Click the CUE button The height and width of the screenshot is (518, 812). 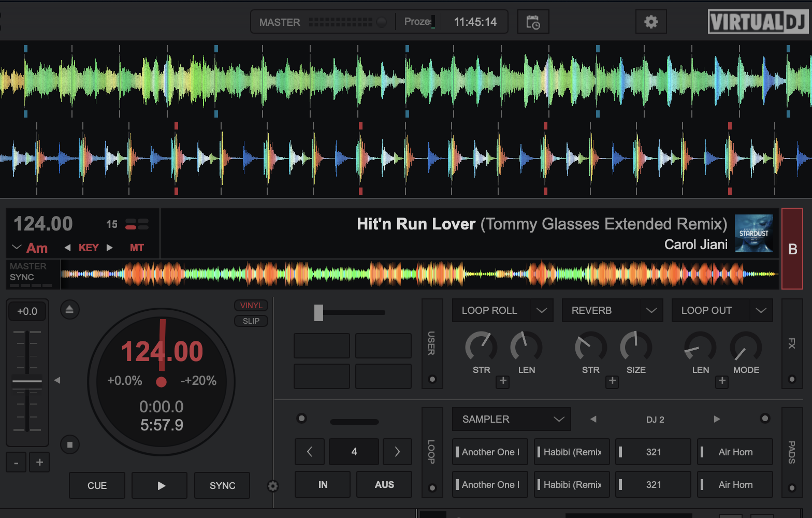[x=97, y=485]
